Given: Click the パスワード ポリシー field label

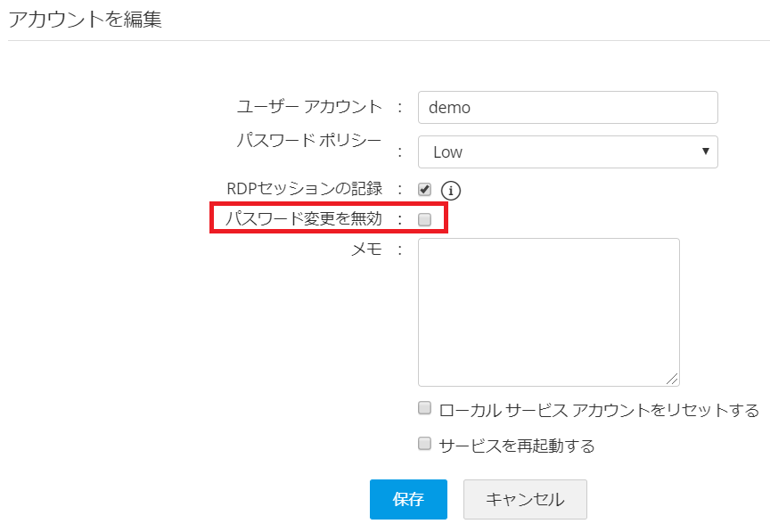Looking at the screenshot, I should pos(309,141).
